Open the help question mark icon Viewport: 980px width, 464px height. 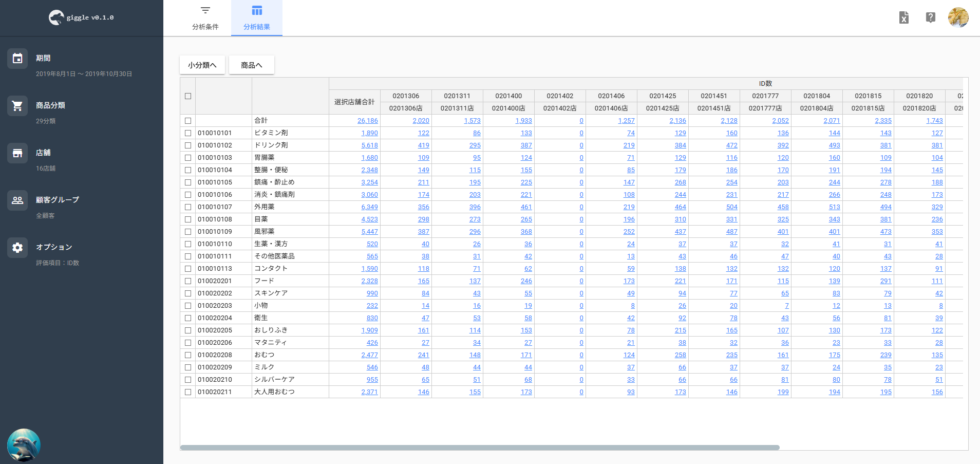pyautogui.click(x=930, y=17)
